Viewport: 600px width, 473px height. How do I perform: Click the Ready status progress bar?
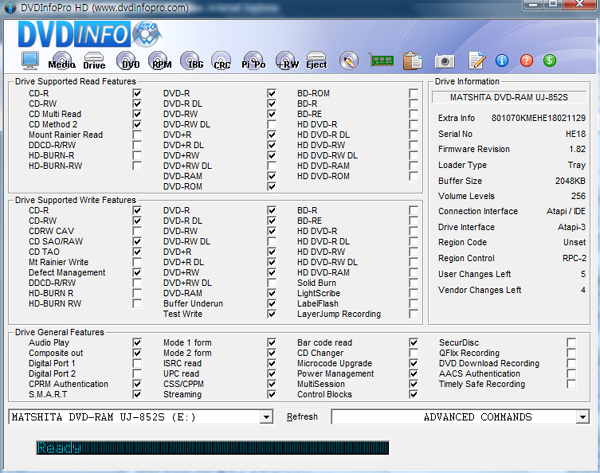click(213, 448)
